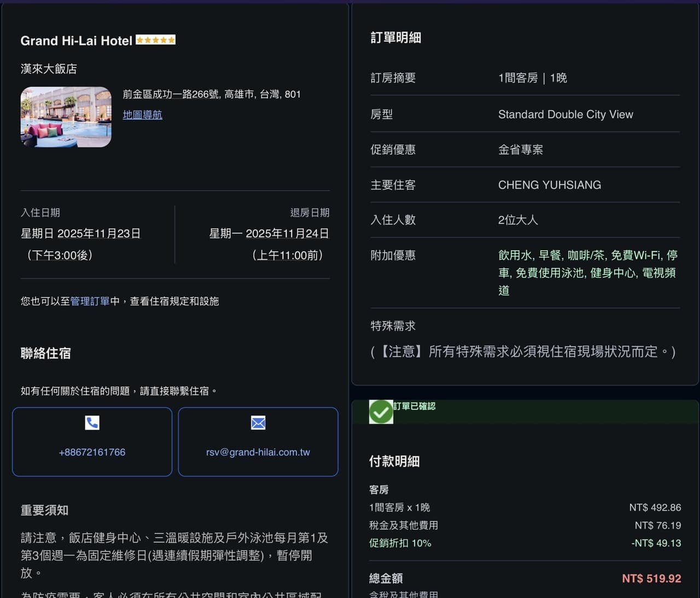Select the 付款明細 section header
This screenshot has width=700, height=598.
click(x=394, y=461)
